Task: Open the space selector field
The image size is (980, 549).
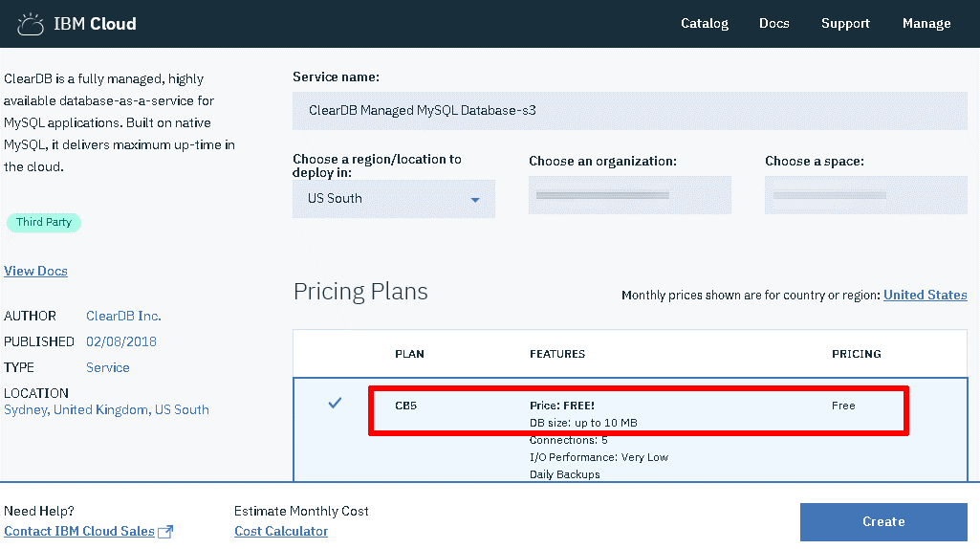Action: pos(865,196)
